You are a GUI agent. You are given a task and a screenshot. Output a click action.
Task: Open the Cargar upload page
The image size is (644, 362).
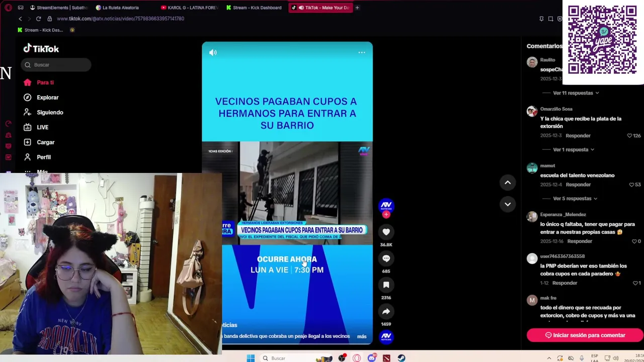click(x=39, y=142)
